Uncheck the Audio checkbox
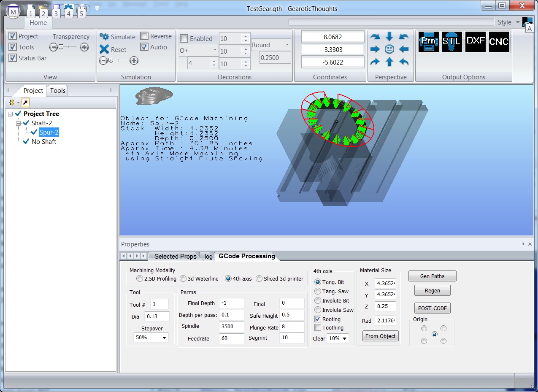538x392 pixels. tap(144, 47)
